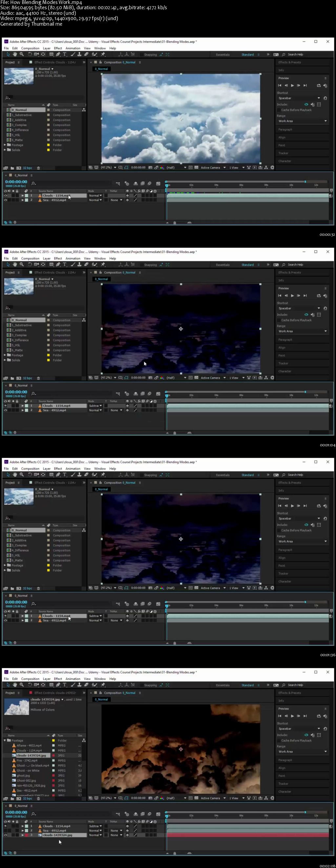Take a snapshot in the 00:01:36 viewer
336x868 pixels.
click(150, 588)
